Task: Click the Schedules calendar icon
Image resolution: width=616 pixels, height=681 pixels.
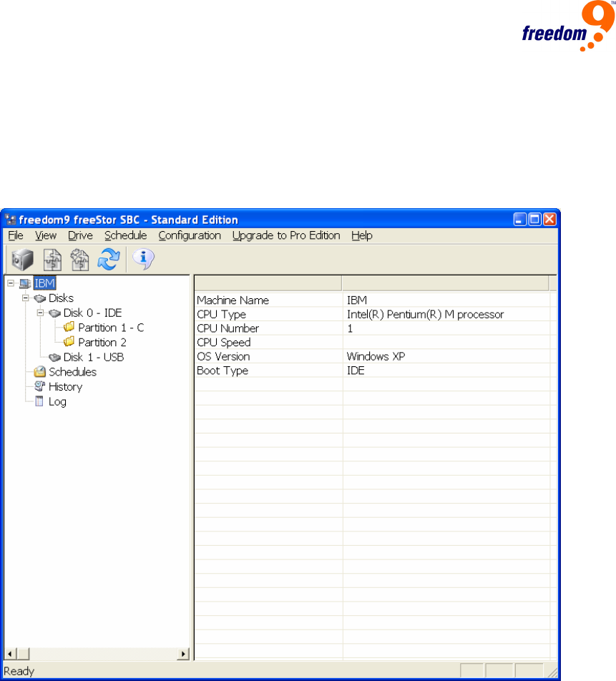Action: click(40, 372)
